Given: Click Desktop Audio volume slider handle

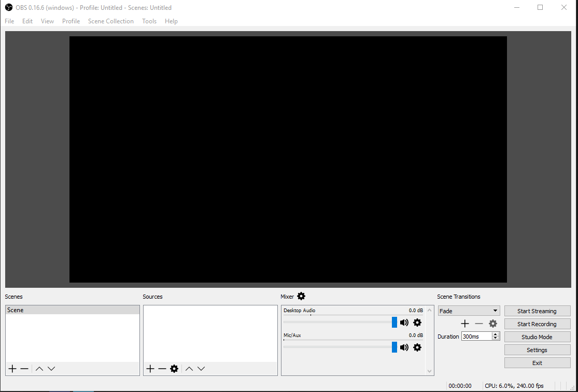Looking at the screenshot, I should pos(394,323).
